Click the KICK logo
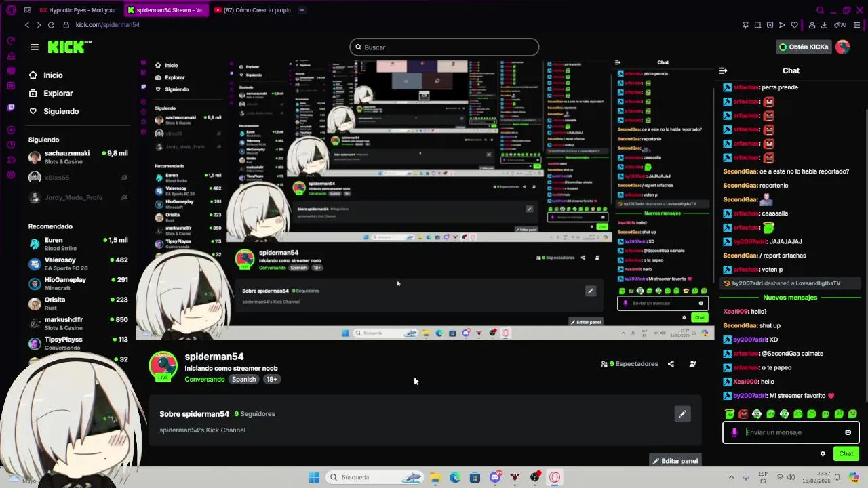This screenshot has width=868, height=488. coord(68,47)
